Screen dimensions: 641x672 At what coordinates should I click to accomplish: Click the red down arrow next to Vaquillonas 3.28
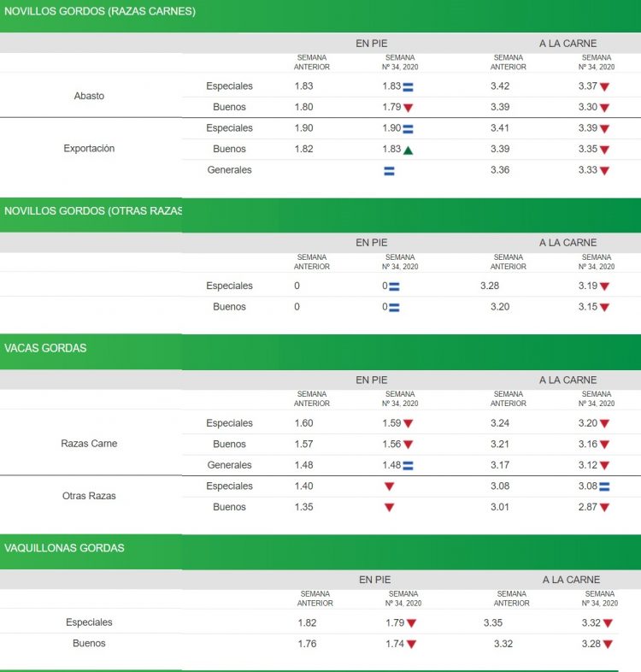point(608,645)
